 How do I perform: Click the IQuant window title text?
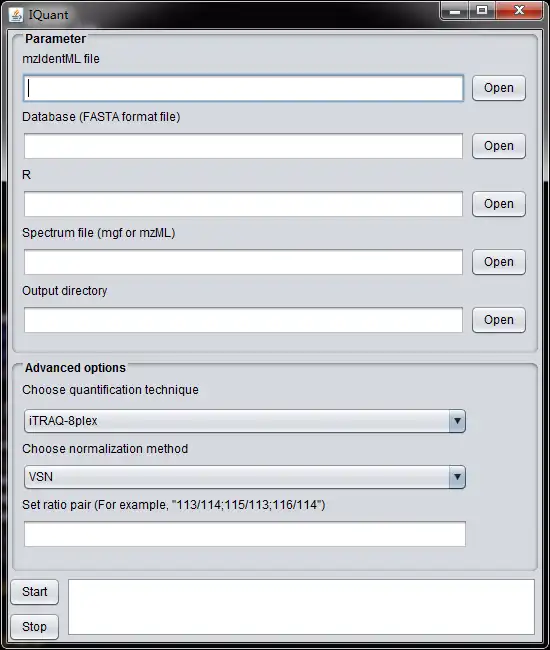click(x=48, y=15)
